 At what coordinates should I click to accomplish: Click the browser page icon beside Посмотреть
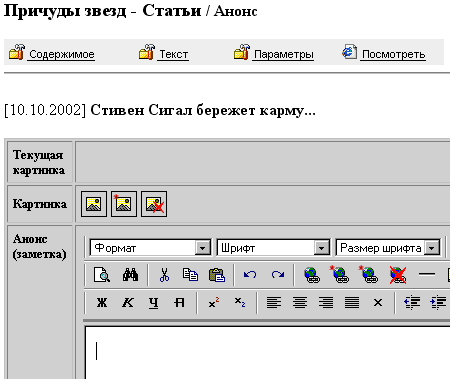pyautogui.click(x=349, y=52)
